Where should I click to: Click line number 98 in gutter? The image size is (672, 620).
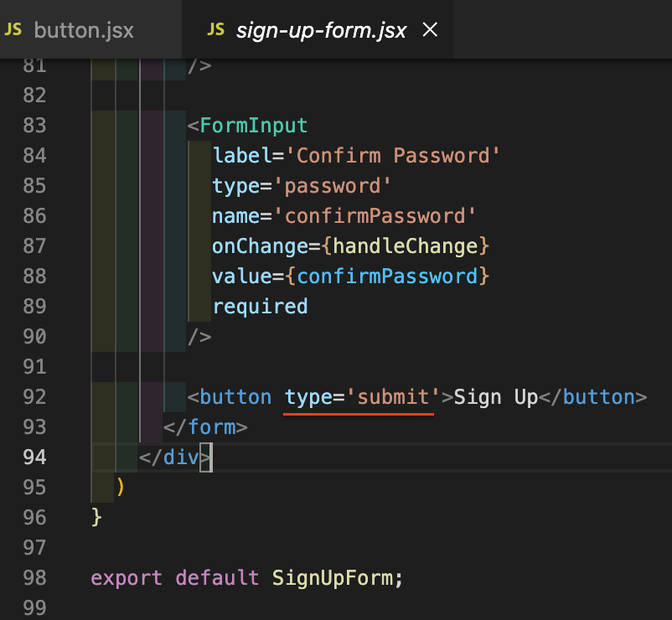point(34,578)
